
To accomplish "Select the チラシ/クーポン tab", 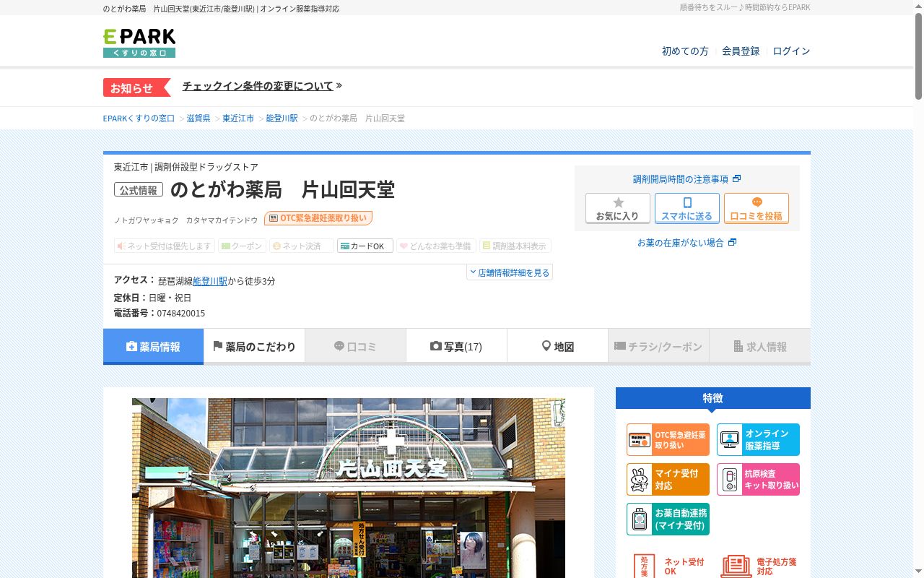I will tap(658, 346).
